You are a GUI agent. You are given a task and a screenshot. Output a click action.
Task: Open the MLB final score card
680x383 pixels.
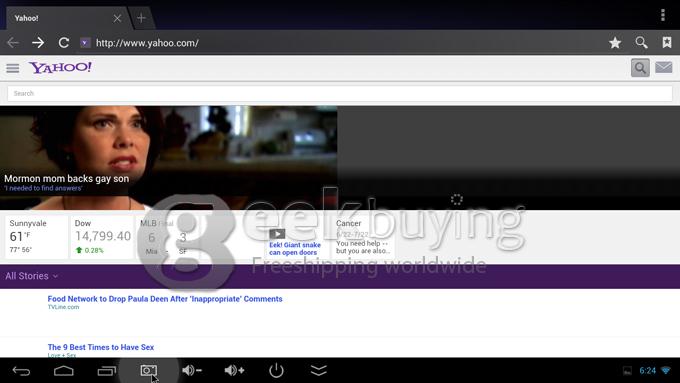tap(167, 237)
